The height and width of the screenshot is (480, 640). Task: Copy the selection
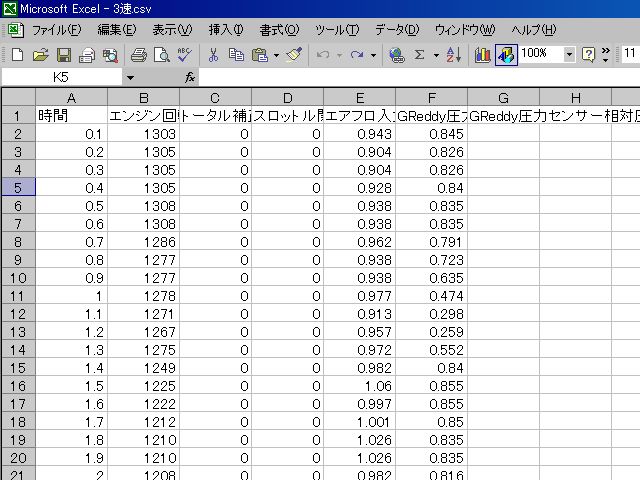[x=236, y=55]
